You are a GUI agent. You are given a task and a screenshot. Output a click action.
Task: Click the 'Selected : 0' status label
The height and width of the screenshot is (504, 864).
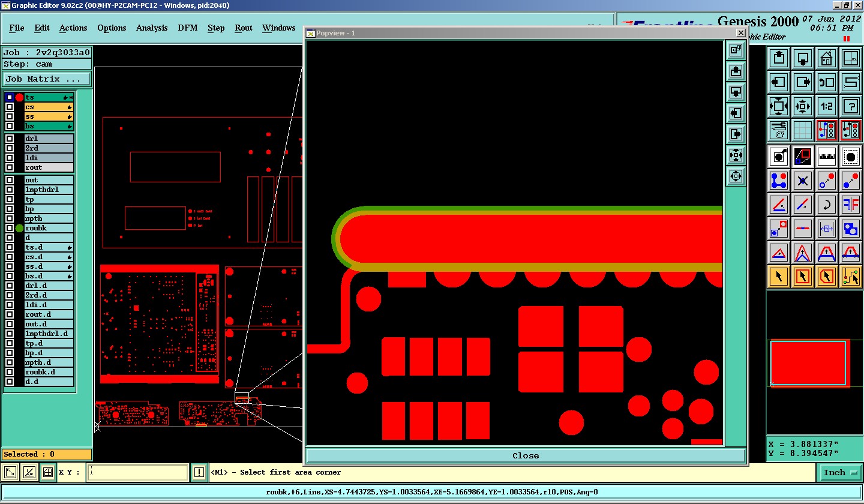(x=47, y=454)
